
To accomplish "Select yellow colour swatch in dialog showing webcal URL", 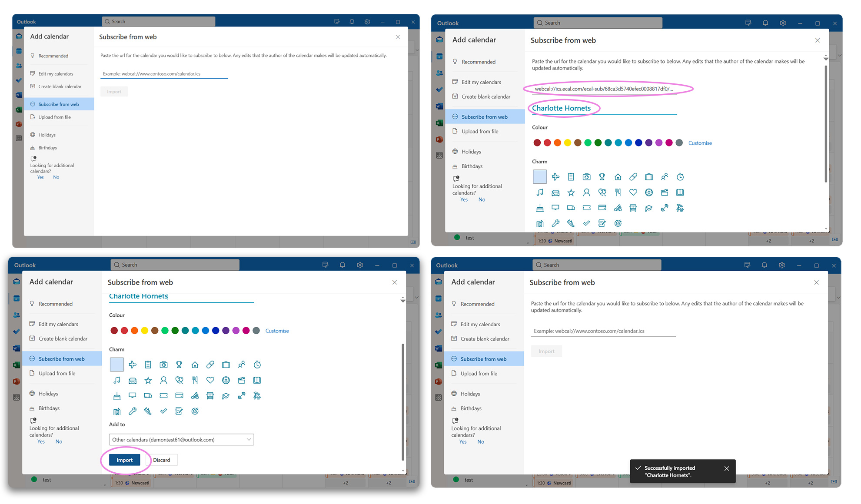I will point(568,143).
